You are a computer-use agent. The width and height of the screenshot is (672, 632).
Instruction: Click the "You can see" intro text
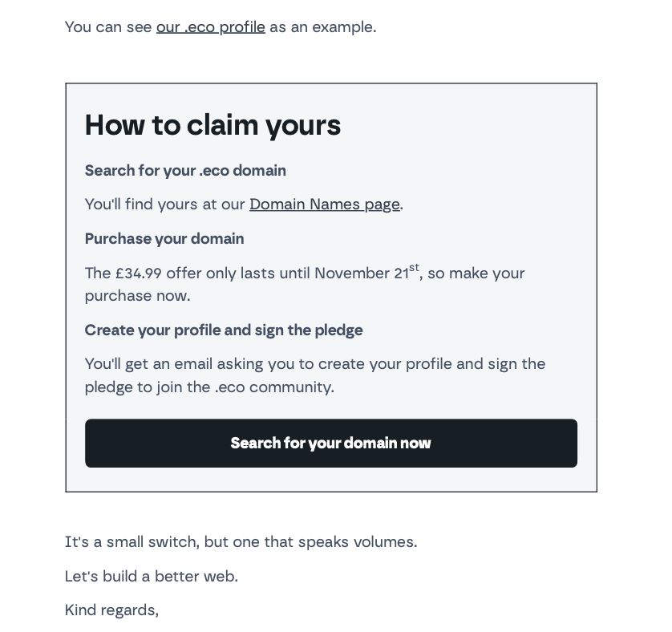(x=108, y=27)
